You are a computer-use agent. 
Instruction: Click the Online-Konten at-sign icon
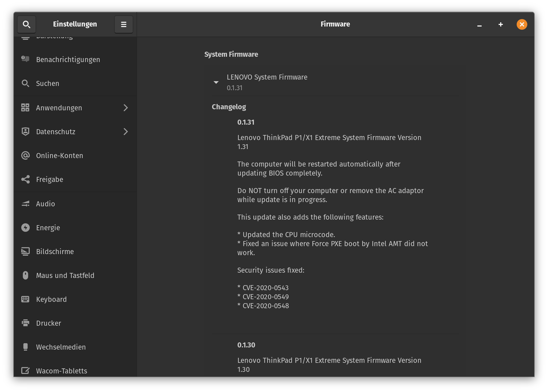(25, 155)
